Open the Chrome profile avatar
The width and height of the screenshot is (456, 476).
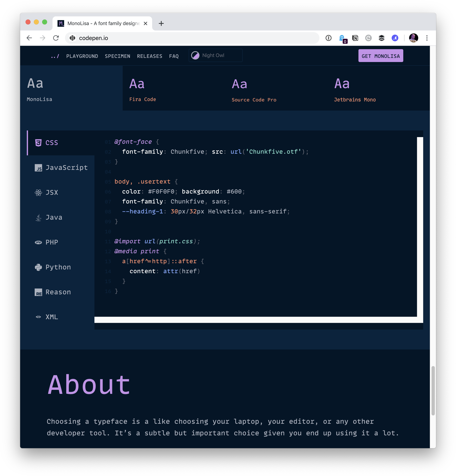point(413,38)
